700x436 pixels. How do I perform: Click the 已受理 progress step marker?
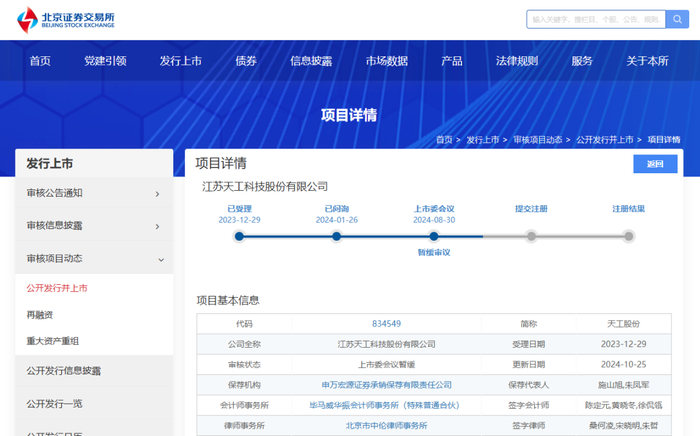click(239, 237)
